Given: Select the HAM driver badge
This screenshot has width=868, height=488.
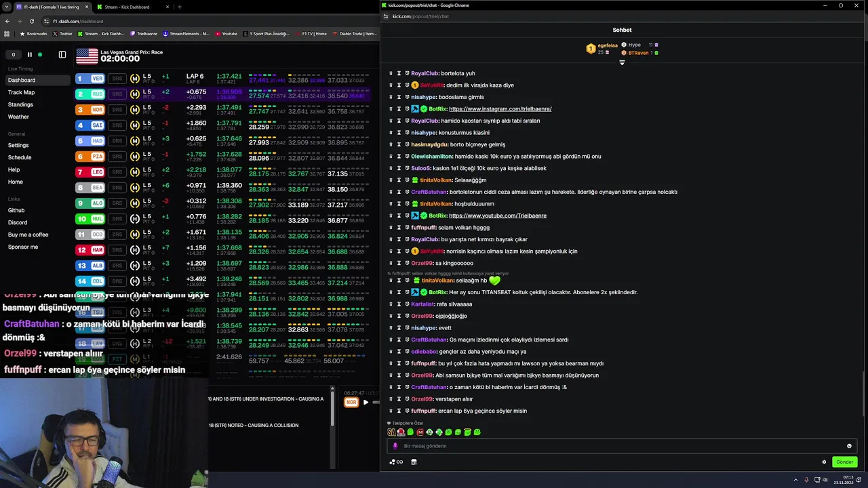Looking at the screenshot, I should [90, 249].
